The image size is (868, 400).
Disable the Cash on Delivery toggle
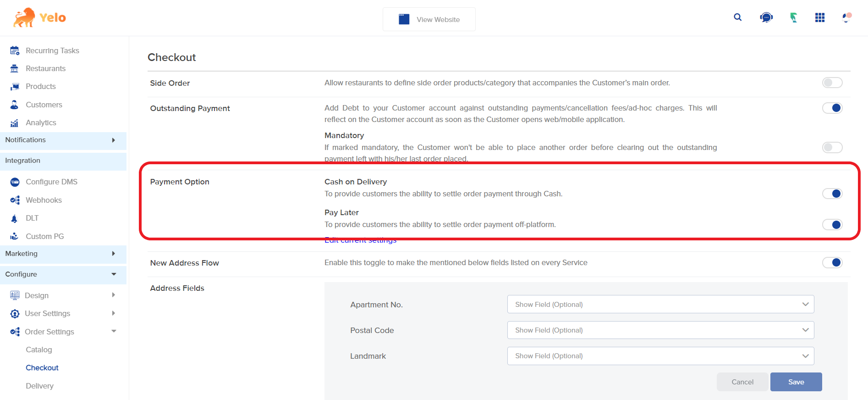pos(832,194)
